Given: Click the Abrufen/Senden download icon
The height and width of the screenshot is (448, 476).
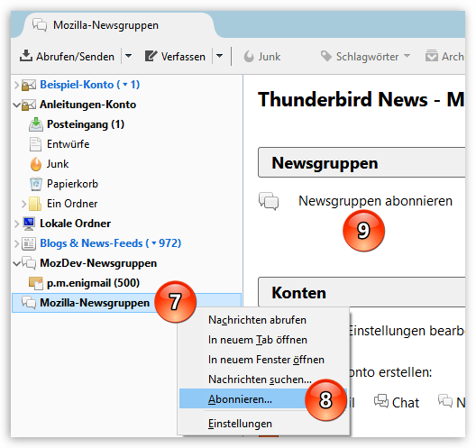Looking at the screenshot, I should pos(26,56).
